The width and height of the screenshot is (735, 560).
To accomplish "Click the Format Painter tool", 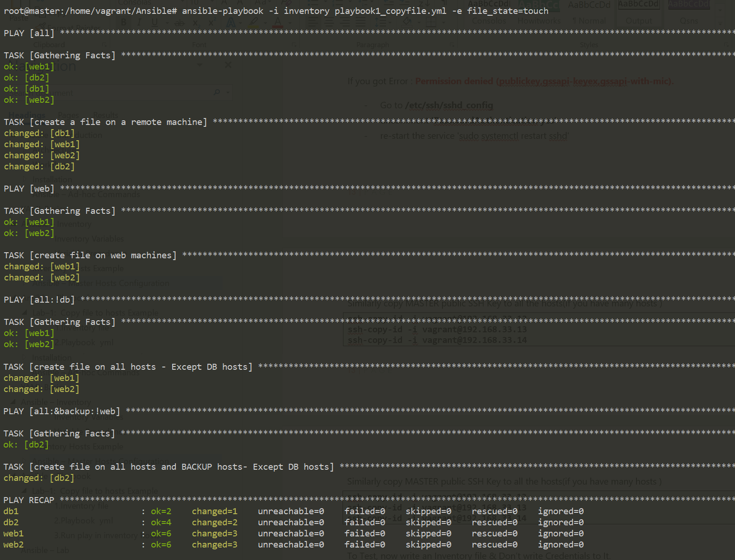I will click(43, 27).
